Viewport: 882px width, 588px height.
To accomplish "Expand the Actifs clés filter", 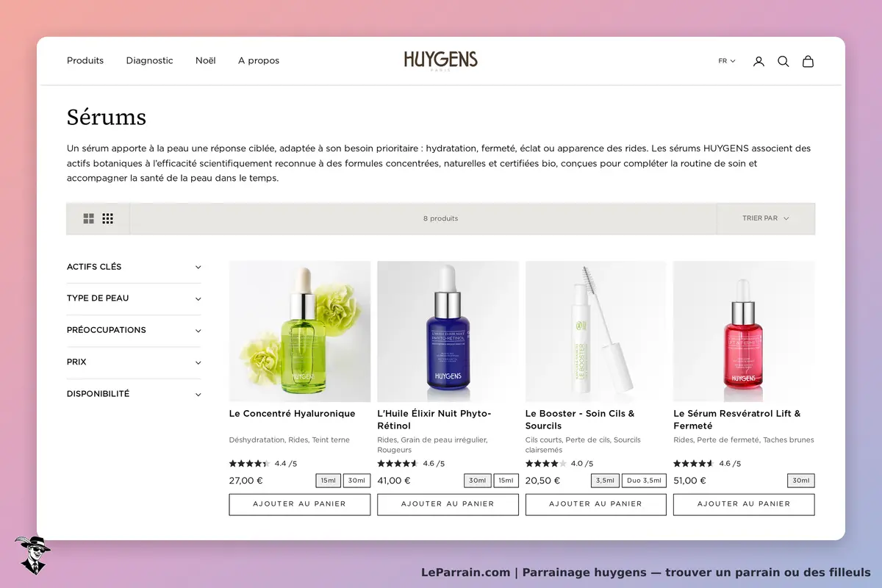I will coord(134,267).
